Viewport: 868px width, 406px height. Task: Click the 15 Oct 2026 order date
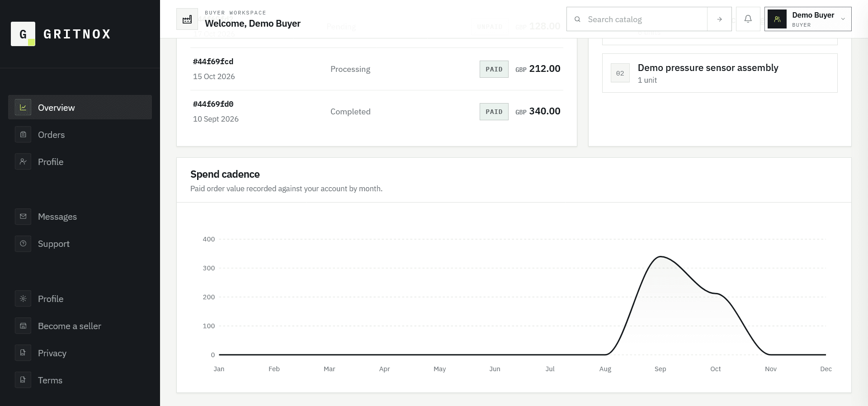coord(214,76)
